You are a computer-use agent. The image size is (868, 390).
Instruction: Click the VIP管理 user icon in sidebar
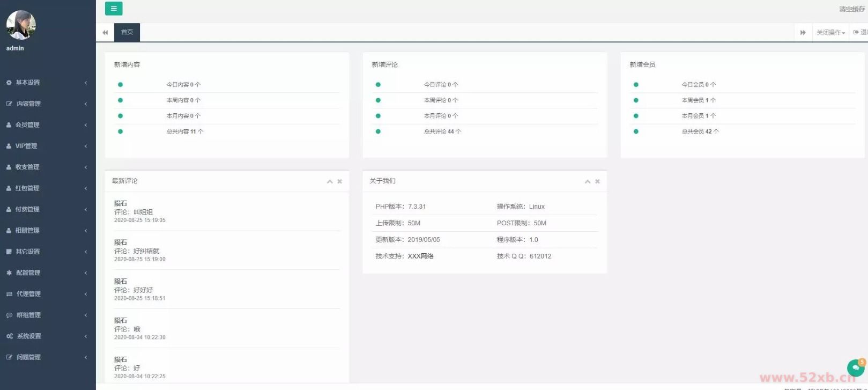(9, 146)
